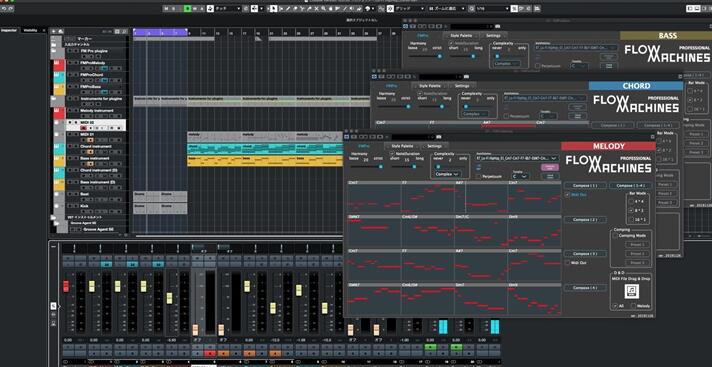Click the MIDI File Drag & Drop icon
The height and width of the screenshot is (367, 712).
(632, 291)
